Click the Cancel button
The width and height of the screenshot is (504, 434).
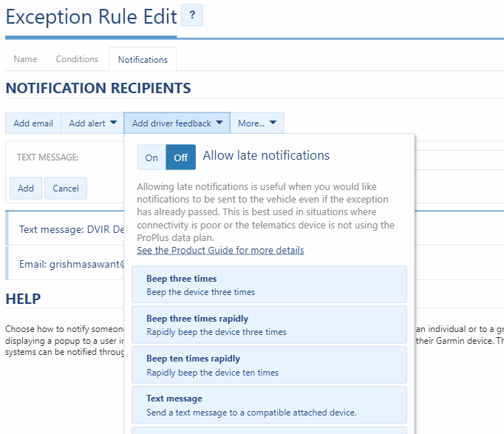[x=66, y=188]
